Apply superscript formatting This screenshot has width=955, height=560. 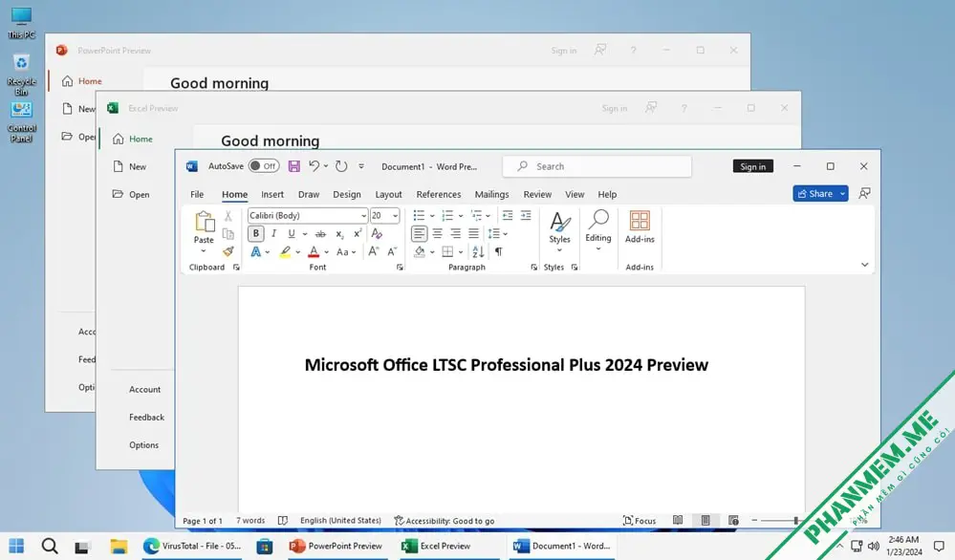[x=358, y=234]
